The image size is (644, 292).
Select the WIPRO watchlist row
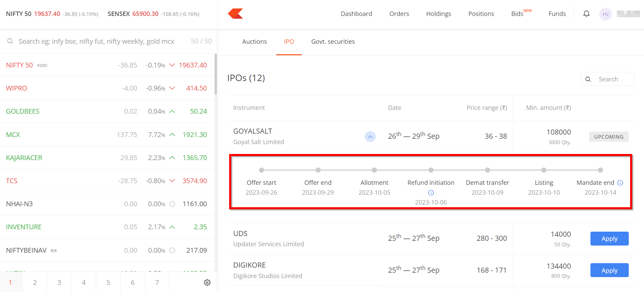coord(107,88)
